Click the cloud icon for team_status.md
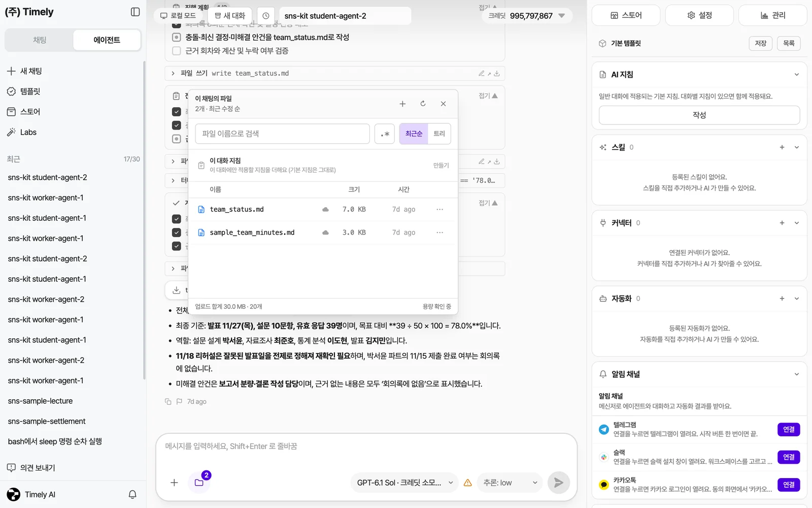Image resolution: width=812 pixels, height=508 pixels. pyautogui.click(x=325, y=209)
